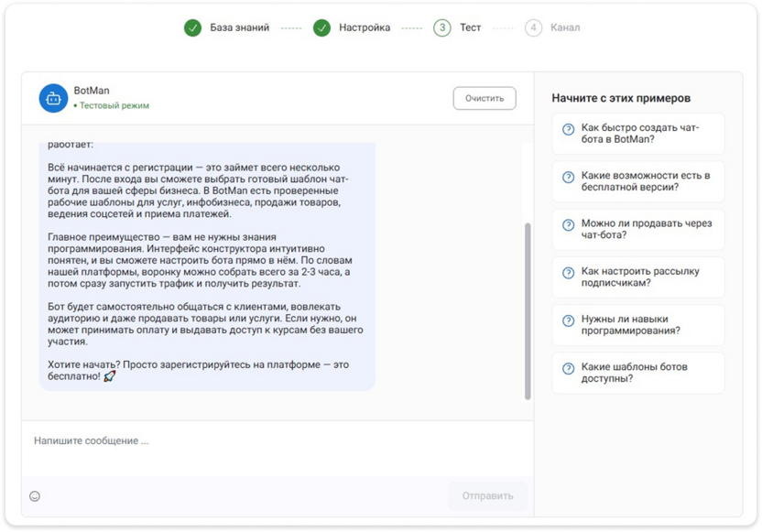Click the green checkmark on Настройка step
Image resolution: width=762 pixels, height=532 pixels.
click(x=321, y=27)
